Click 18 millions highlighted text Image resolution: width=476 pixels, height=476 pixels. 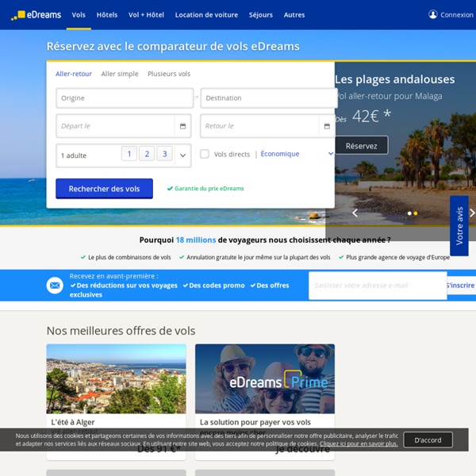(196, 240)
